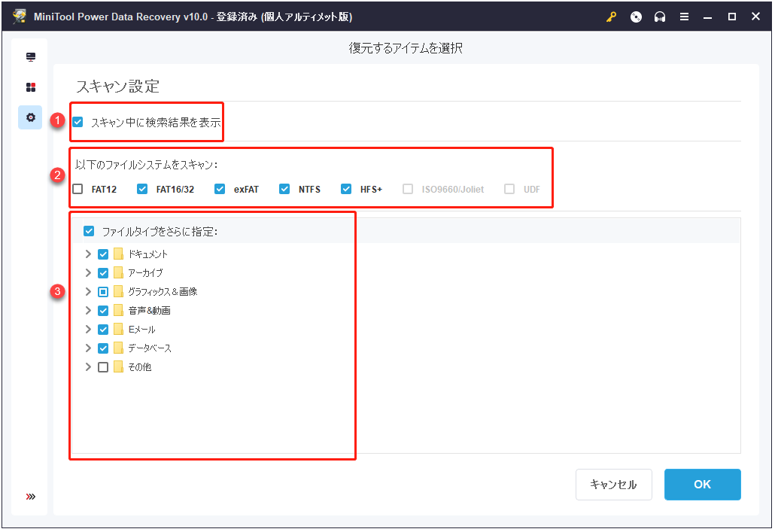Click the FAT12 label text
The width and height of the screenshot is (775, 532).
(x=104, y=190)
